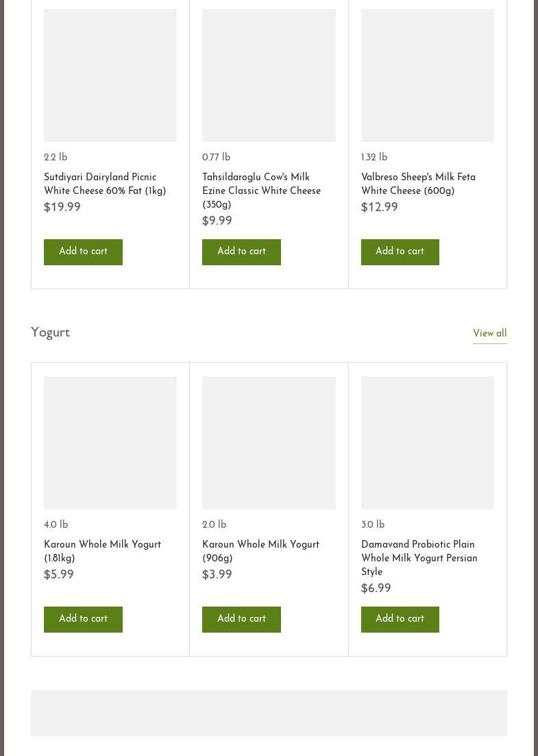Image resolution: width=538 pixels, height=756 pixels.
Task: Click the Damavand Probiotic Yogurt product image
Action: (427, 443)
